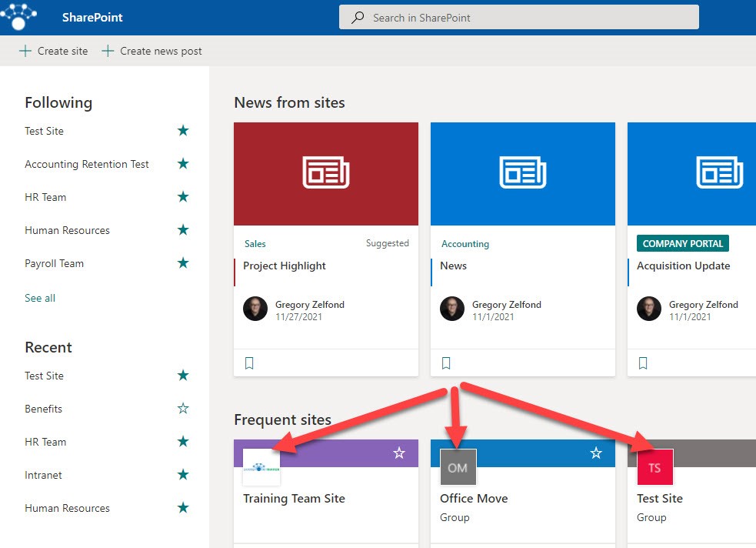Toggle Payroll Team follow star
756x548 pixels.
click(x=183, y=263)
